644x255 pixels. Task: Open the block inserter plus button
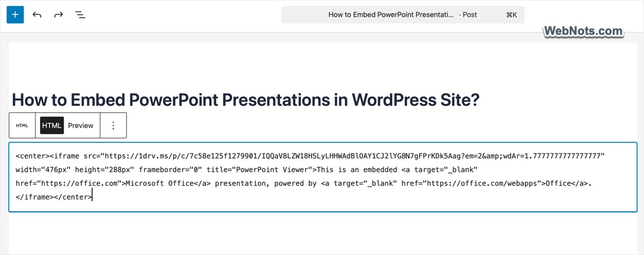click(x=15, y=15)
